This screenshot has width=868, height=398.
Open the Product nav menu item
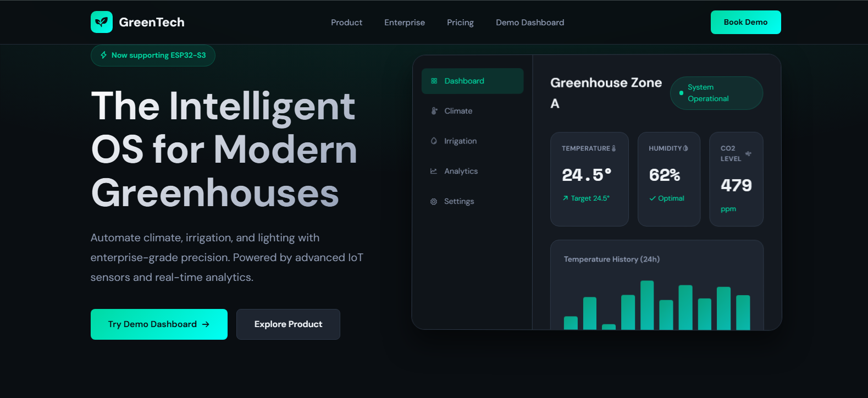tap(346, 23)
